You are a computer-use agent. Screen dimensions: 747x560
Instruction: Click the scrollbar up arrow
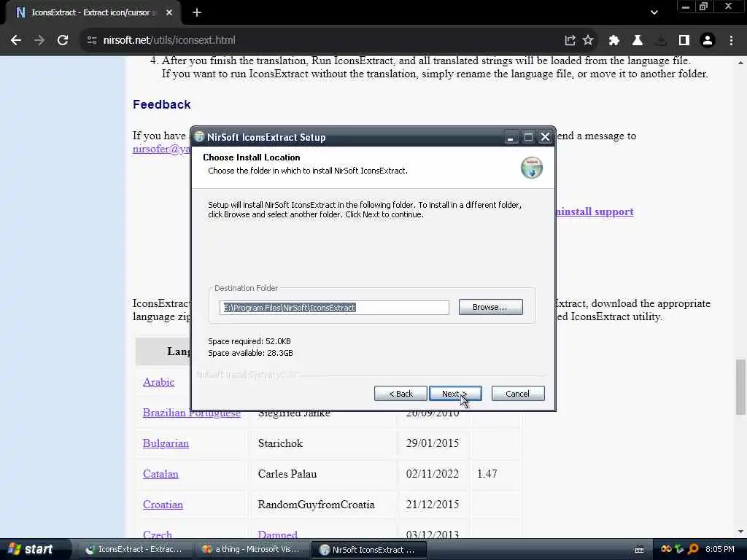coord(740,63)
